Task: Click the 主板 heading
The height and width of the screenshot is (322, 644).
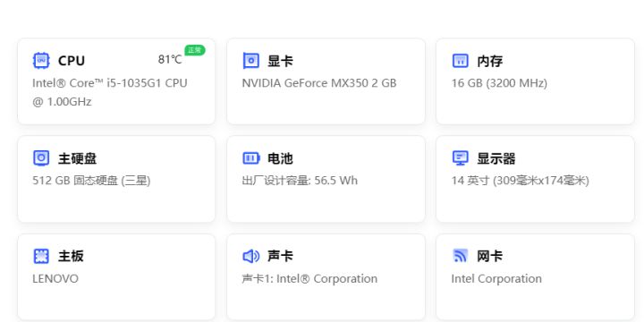Action: 71,257
